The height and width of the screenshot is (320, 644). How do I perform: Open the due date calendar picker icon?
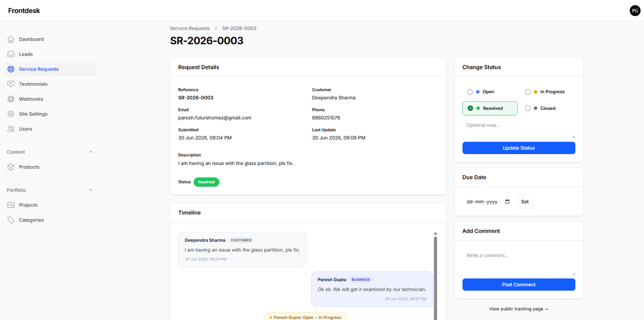(507, 202)
